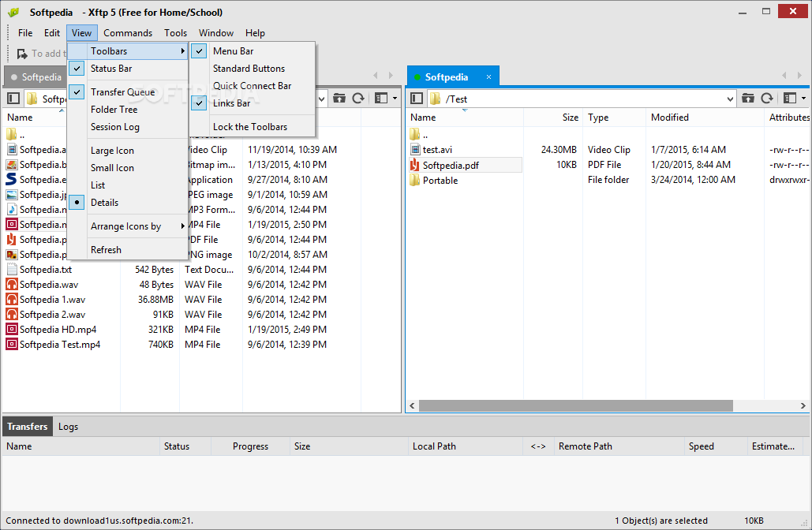
Task: Click parent folder icon in remote pane
Action: [415, 135]
